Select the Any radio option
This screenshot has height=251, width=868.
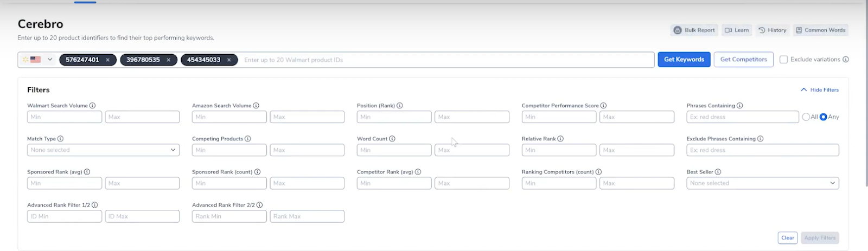[823, 117]
